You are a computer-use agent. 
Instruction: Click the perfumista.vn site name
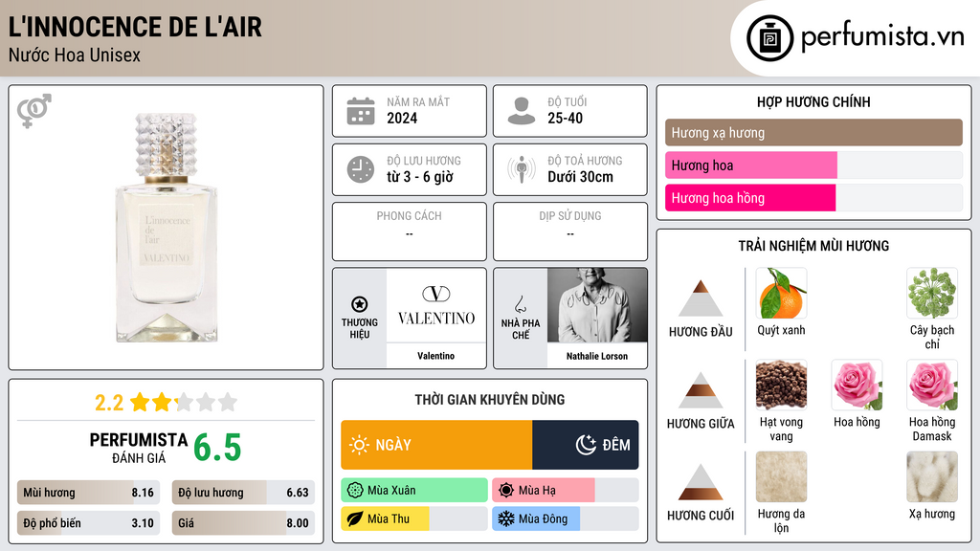tap(882, 37)
